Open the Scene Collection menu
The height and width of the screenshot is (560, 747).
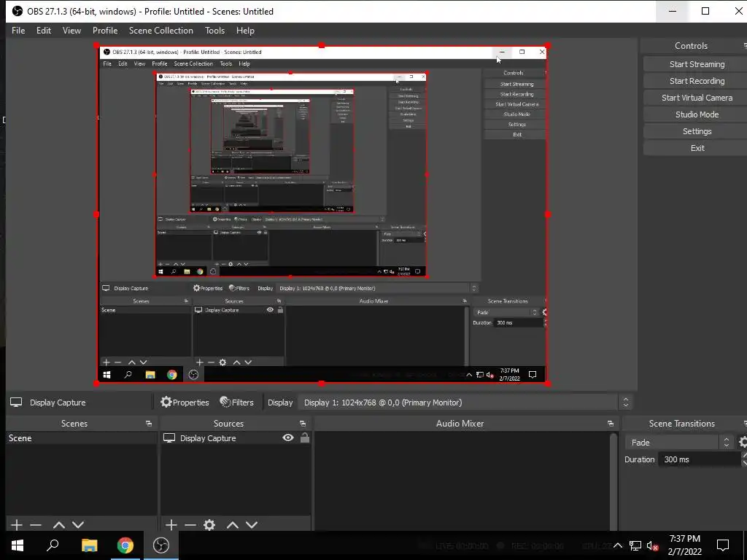[161, 31]
